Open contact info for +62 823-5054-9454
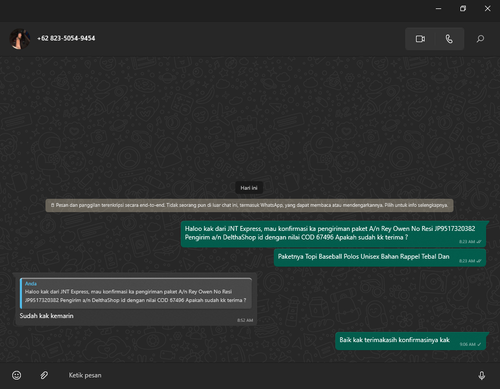 pos(66,38)
